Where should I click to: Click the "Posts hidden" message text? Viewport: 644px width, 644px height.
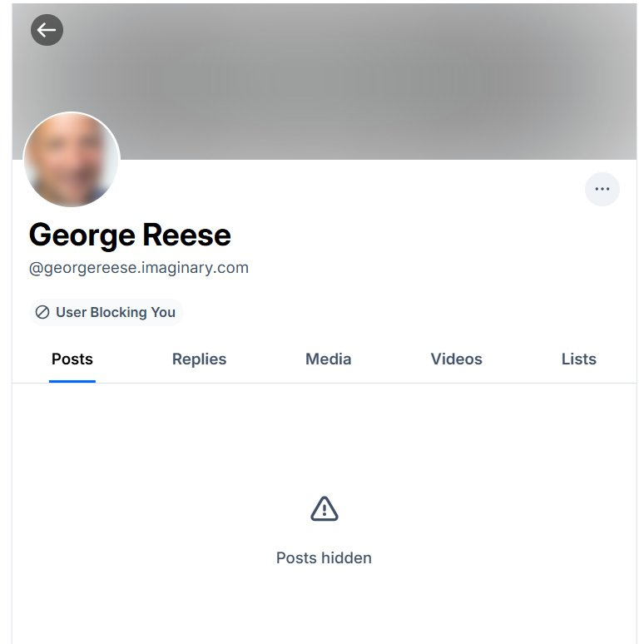pyautogui.click(x=324, y=557)
